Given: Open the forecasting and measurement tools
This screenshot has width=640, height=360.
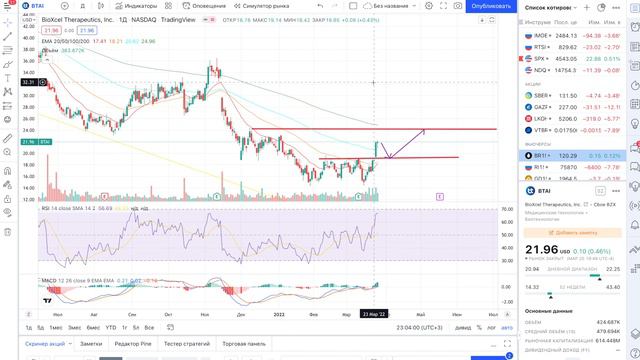Looking at the screenshot, I should coord(7,106).
